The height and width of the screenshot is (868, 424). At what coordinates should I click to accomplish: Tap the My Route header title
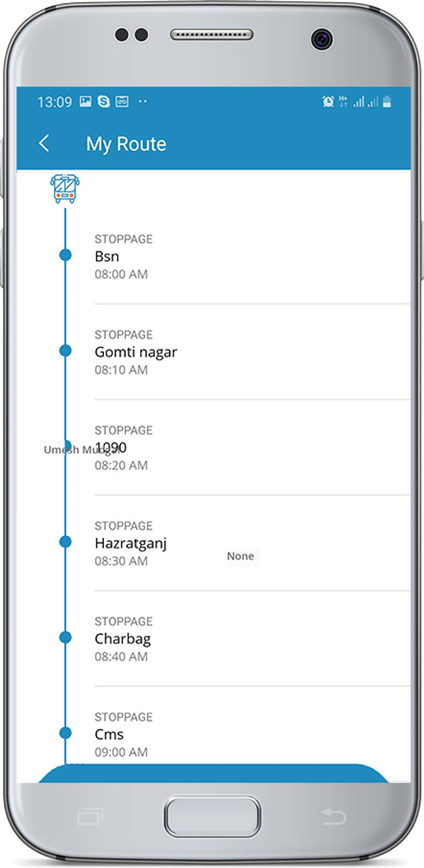126,144
